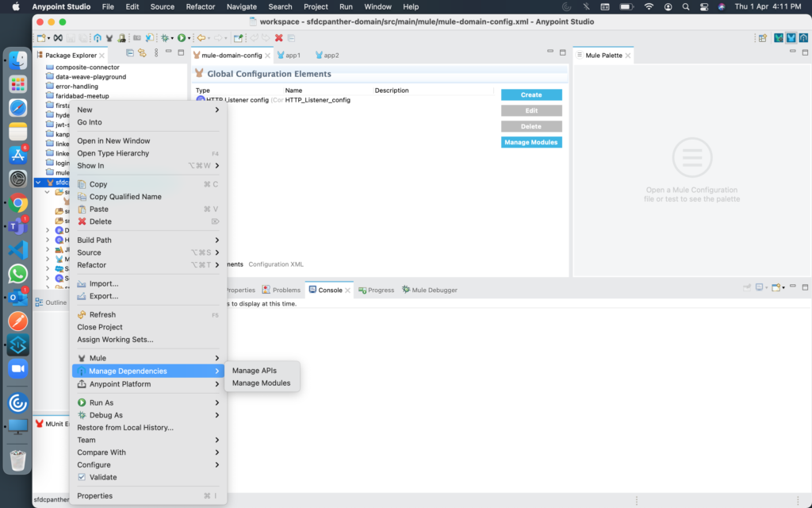
Task: Click the Open Mule Project infinity icon
Action: 58,37
